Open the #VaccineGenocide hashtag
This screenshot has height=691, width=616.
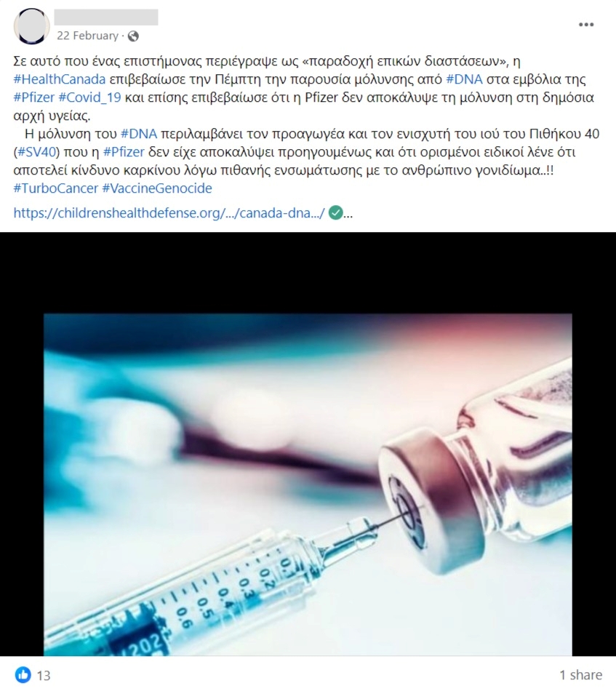[x=157, y=188]
